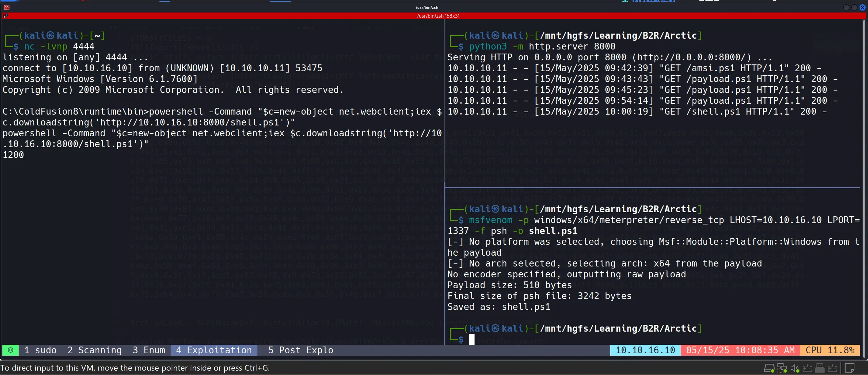Click the tmux session smiley indicator
This screenshot has width=868, height=375.
(x=11, y=350)
